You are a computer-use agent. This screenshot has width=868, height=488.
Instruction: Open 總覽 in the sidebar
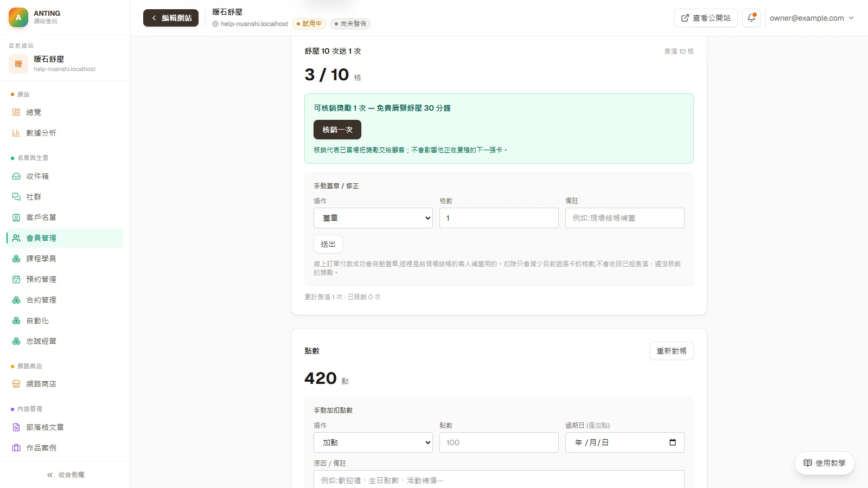[65, 112]
